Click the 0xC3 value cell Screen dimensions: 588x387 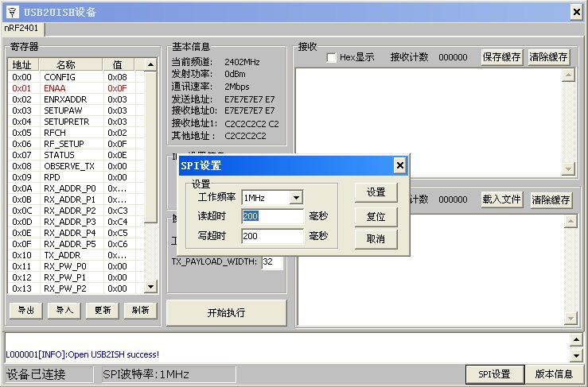118,211
